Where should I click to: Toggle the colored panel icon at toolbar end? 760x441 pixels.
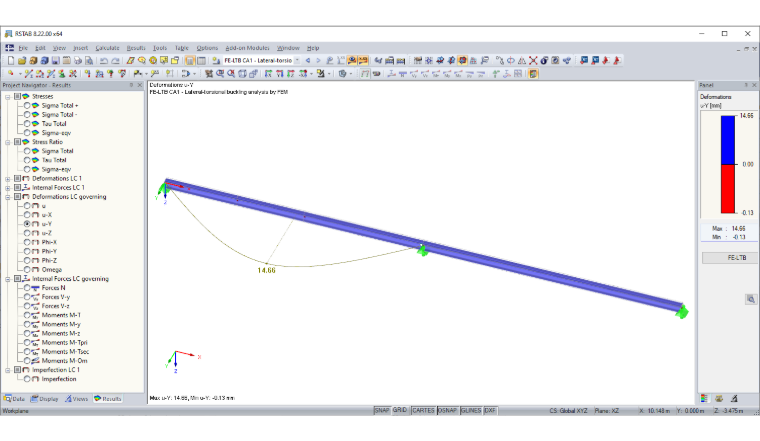tap(534, 74)
